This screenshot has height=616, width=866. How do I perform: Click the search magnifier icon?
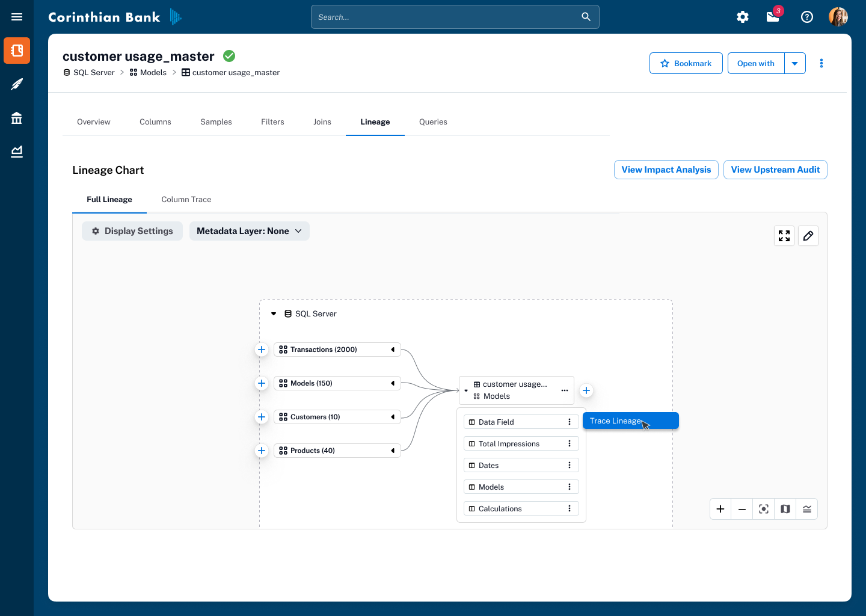pos(586,17)
